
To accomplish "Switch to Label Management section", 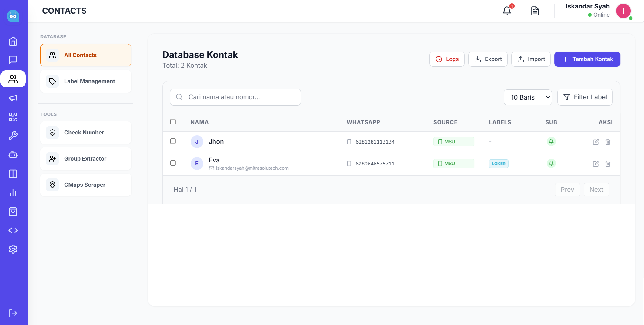I will click(x=86, y=81).
